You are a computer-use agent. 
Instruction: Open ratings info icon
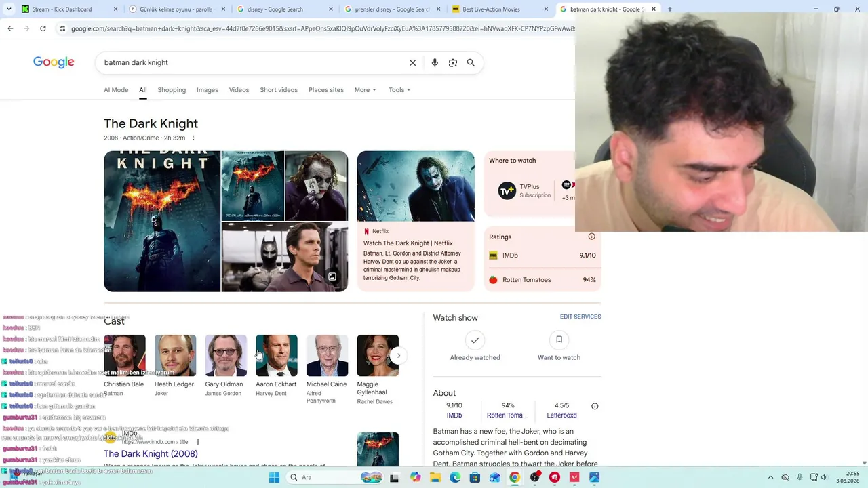click(591, 237)
